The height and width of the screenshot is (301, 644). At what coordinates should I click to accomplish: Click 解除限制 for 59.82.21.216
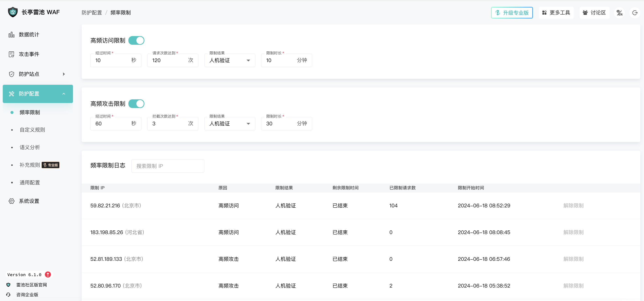tap(573, 206)
